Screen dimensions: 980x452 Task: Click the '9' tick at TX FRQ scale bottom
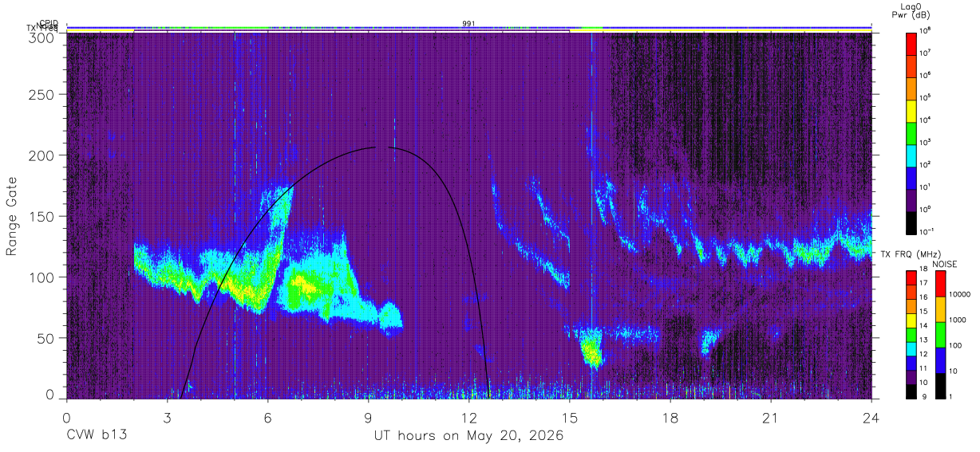924,395
